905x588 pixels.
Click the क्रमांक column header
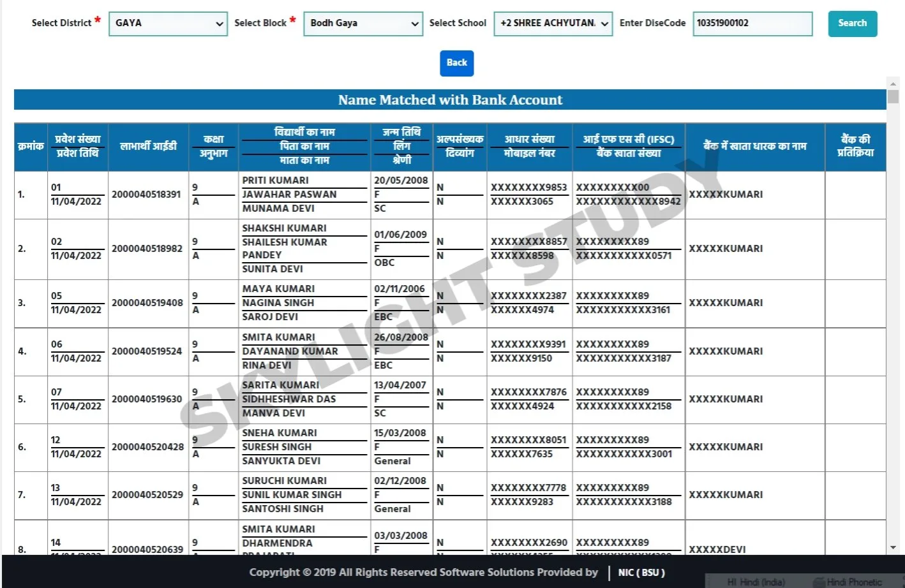point(31,146)
